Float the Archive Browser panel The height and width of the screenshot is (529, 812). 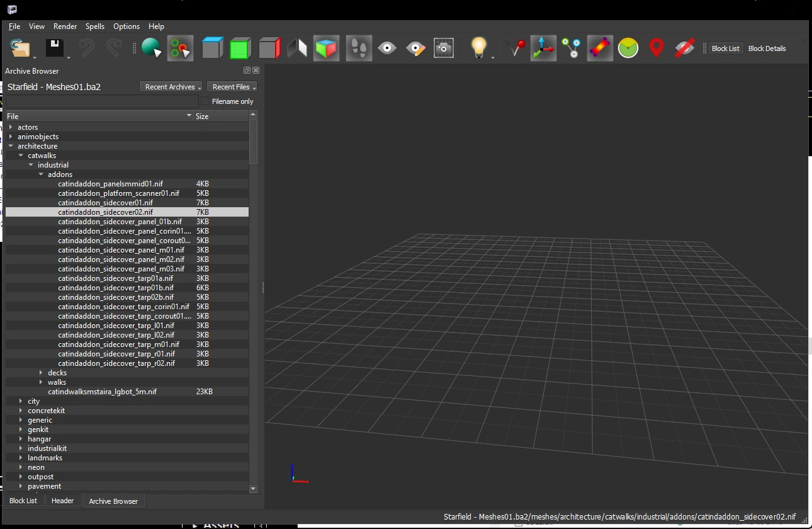247,71
